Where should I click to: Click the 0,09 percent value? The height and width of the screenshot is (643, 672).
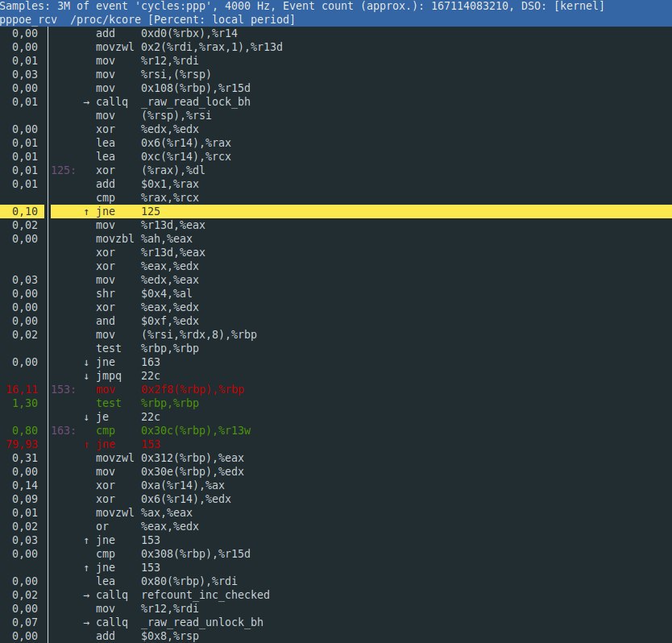(25, 499)
